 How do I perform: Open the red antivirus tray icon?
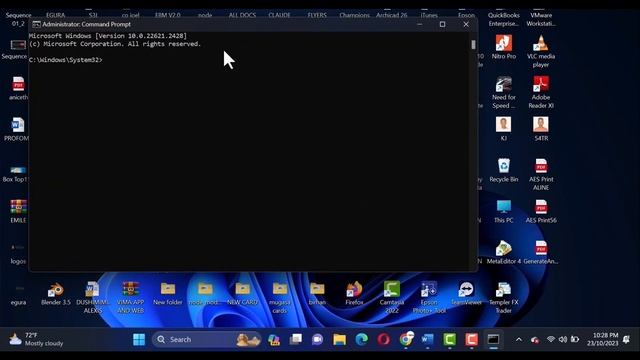(x=535, y=340)
